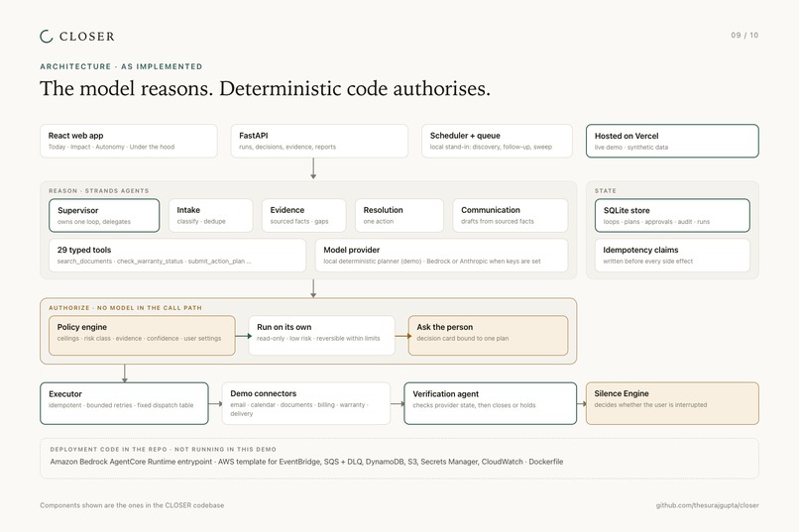The image size is (799, 532).
Task: Select the React web app card
Action: tap(129, 141)
